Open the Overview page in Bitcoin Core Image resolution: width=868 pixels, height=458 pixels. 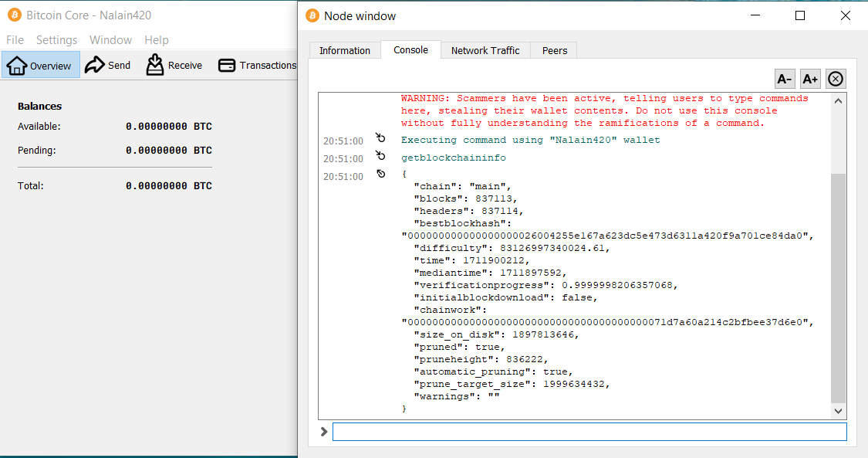(40, 66)
